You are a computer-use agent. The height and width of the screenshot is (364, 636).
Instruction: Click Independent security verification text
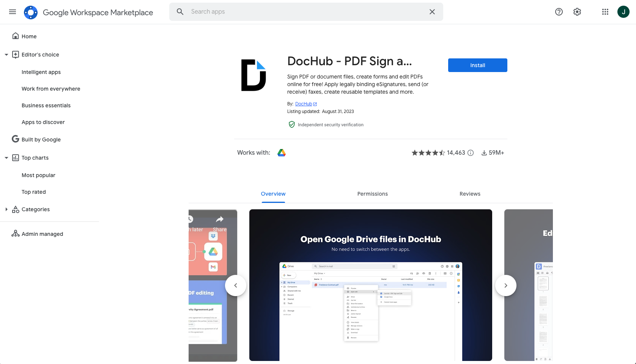point(331,125)
